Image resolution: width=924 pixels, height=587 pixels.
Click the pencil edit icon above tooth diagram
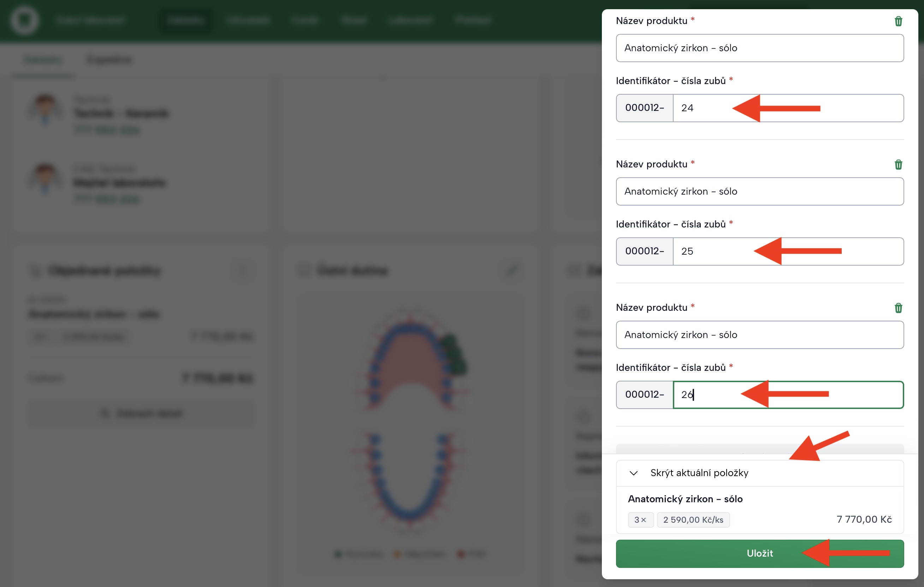point(512,271)
